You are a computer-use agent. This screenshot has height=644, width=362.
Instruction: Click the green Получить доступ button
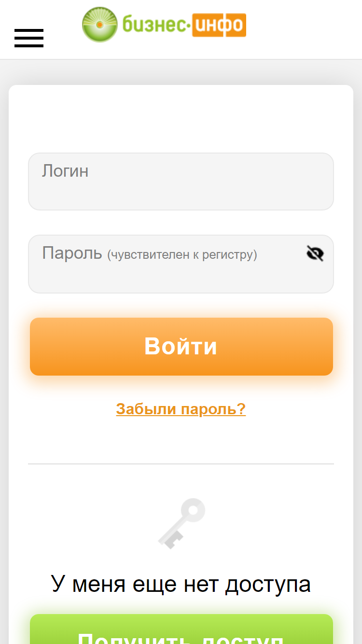point(181,630)
